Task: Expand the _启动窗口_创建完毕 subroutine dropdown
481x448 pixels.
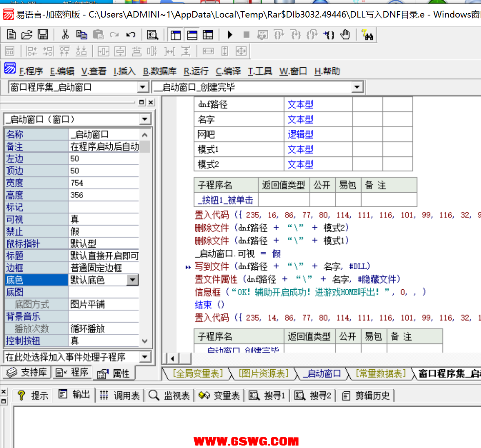Action: click(357, 87)
